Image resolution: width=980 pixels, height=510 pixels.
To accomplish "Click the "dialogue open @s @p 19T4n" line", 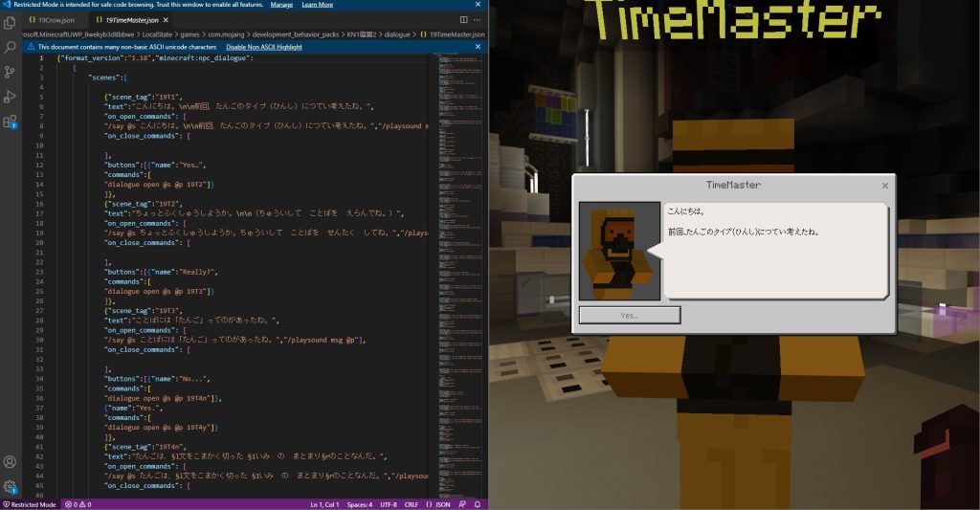I will [x=163, y=398].
